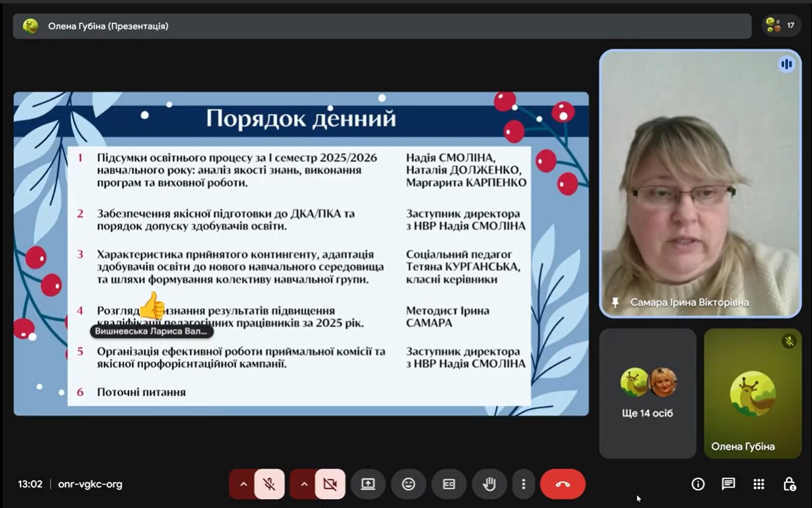
Task: Select Олена Губіна's participant tile
Action: pyautogui.click(x=752, y=394)
